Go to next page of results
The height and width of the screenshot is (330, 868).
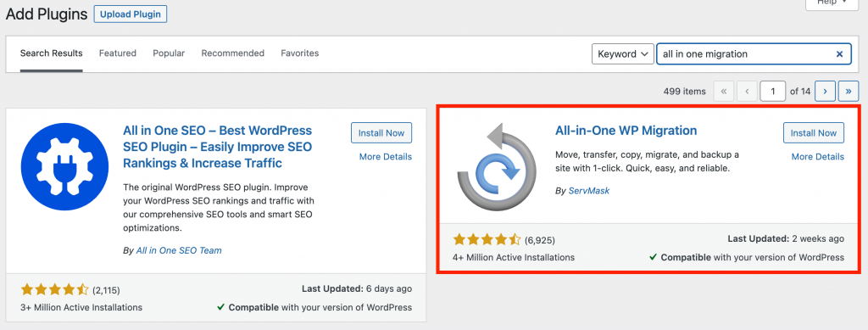coord(825,92)
